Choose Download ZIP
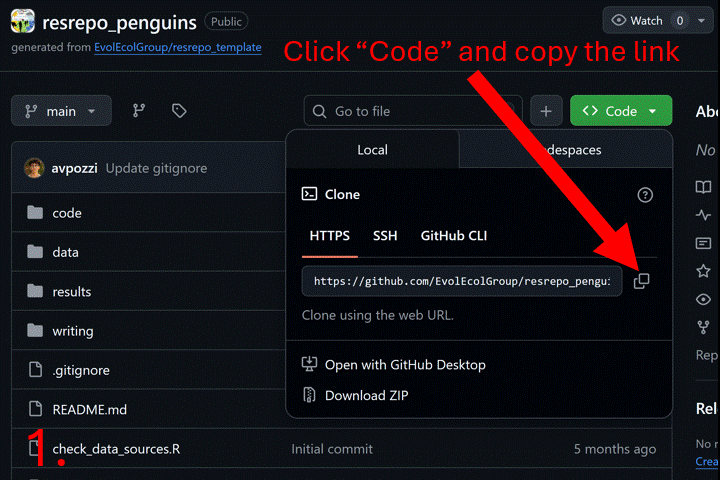This screenshot has width=720, height=480. click(x=366, y=395)
